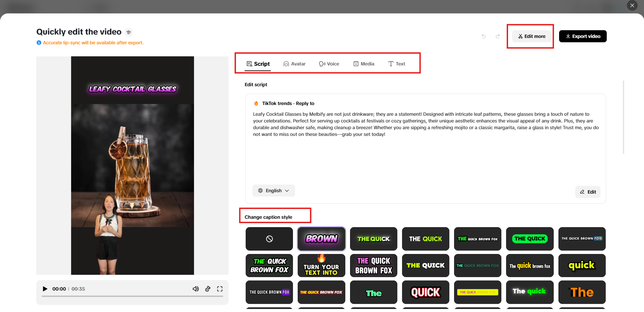The width and height of the screenshot is (644, 312).
Task: Open the Avatar tab
Action: click(294, 64)
